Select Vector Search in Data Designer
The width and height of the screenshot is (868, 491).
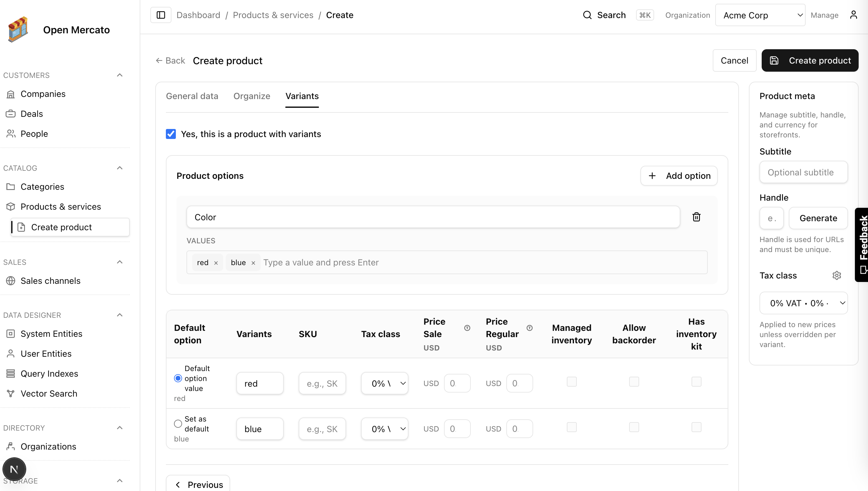pyautogui.click(x=49, y=393)
